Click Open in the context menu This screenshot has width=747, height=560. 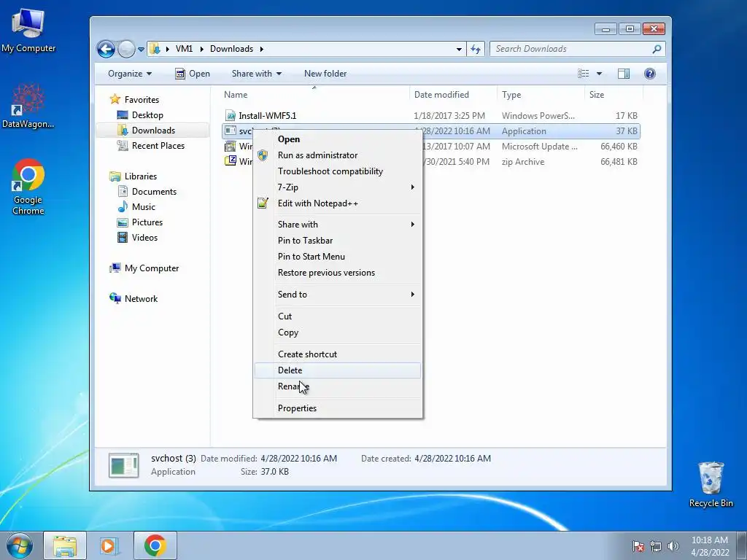coord(337,139)
